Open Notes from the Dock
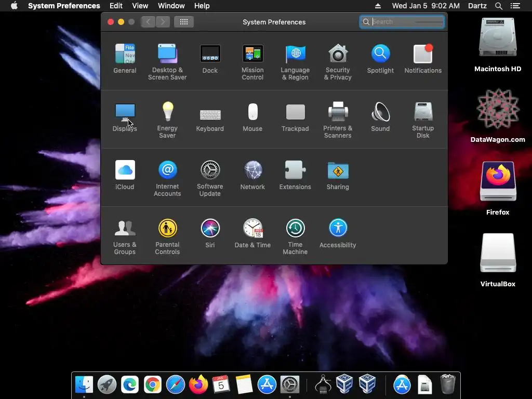Screen dimensions: 532x399 coord(244,385)
